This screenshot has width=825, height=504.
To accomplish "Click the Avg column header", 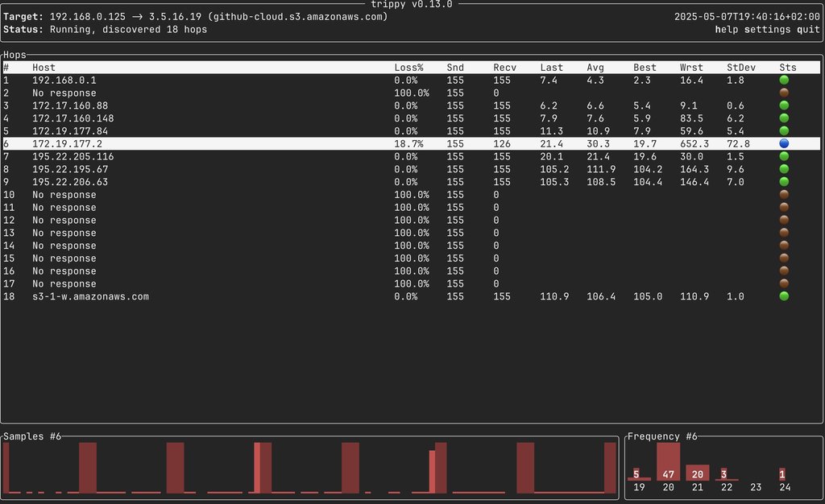I will tap(595, 68).
